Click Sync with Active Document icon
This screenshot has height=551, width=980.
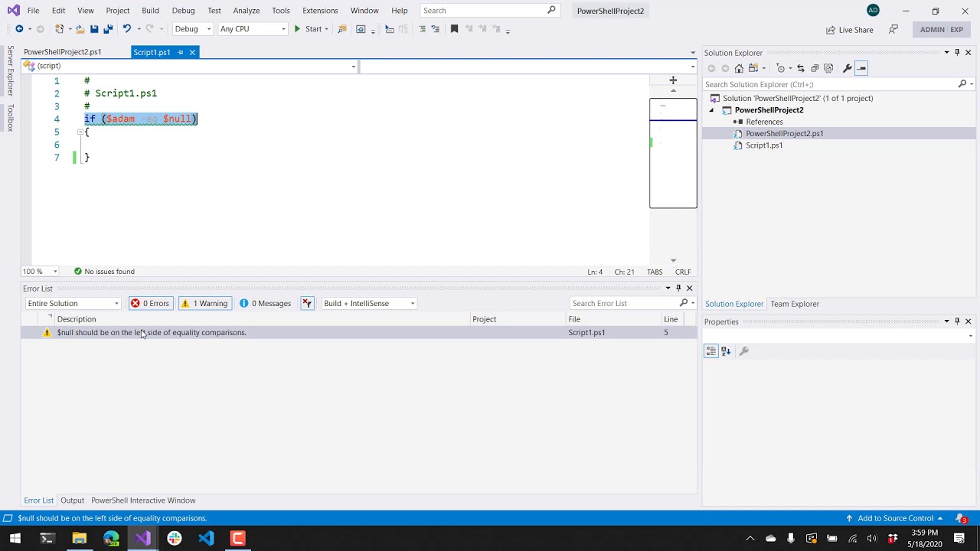pos(801,68)
